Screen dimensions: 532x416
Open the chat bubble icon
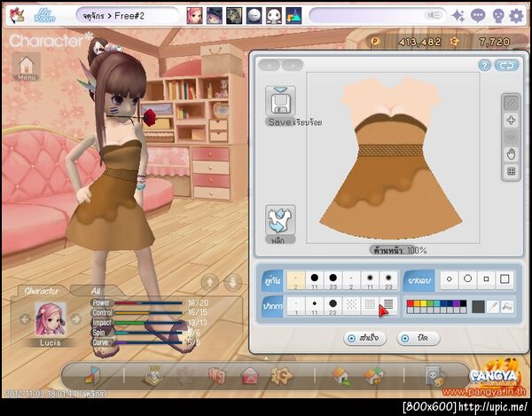click(x=478, y=16)
